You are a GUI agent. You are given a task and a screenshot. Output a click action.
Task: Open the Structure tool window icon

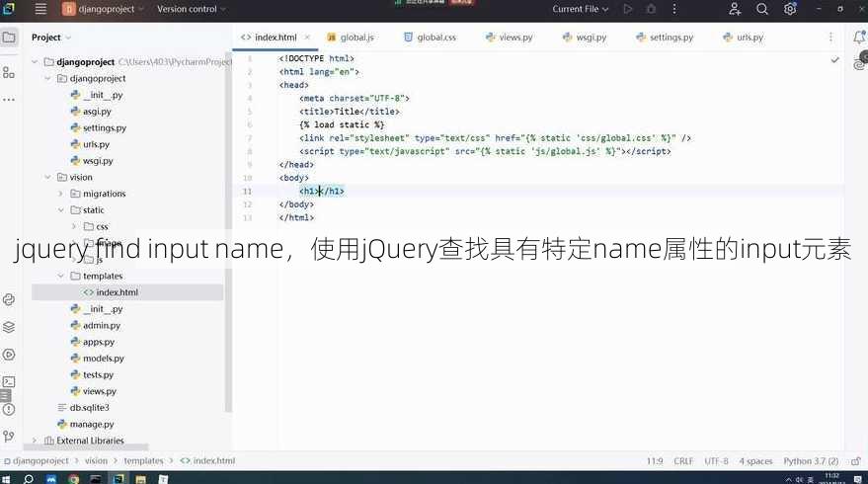click(x=9, y=72)
